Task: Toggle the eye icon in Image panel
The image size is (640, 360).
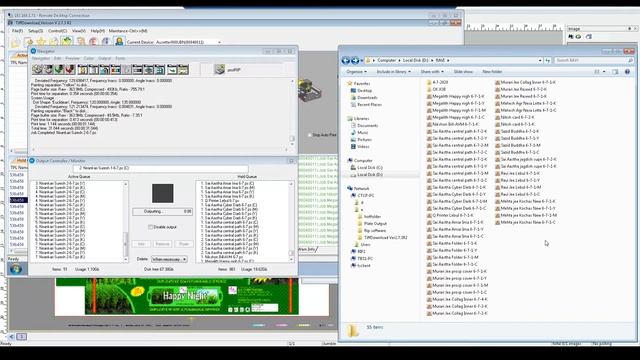Action: (x=578, y=37)
